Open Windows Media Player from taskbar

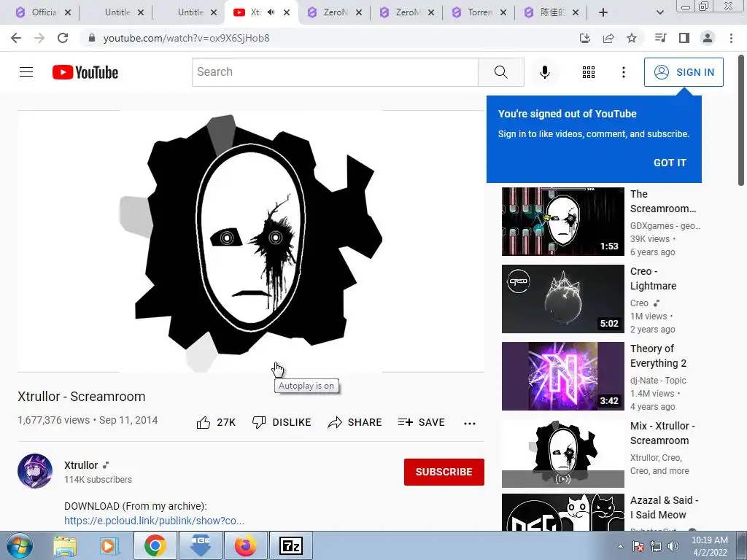pyautogui.click(x=109, y=545)
